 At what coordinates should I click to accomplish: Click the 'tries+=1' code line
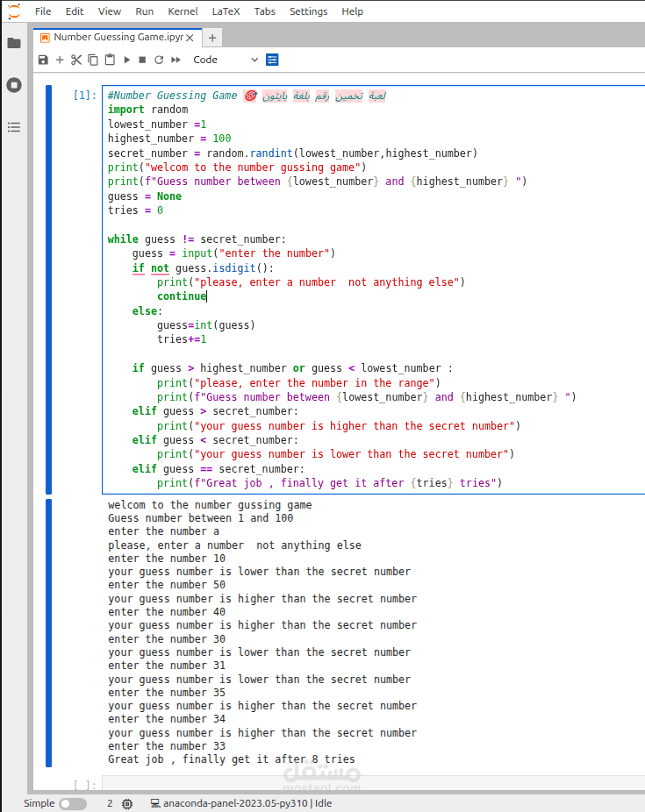pos(182,339)
